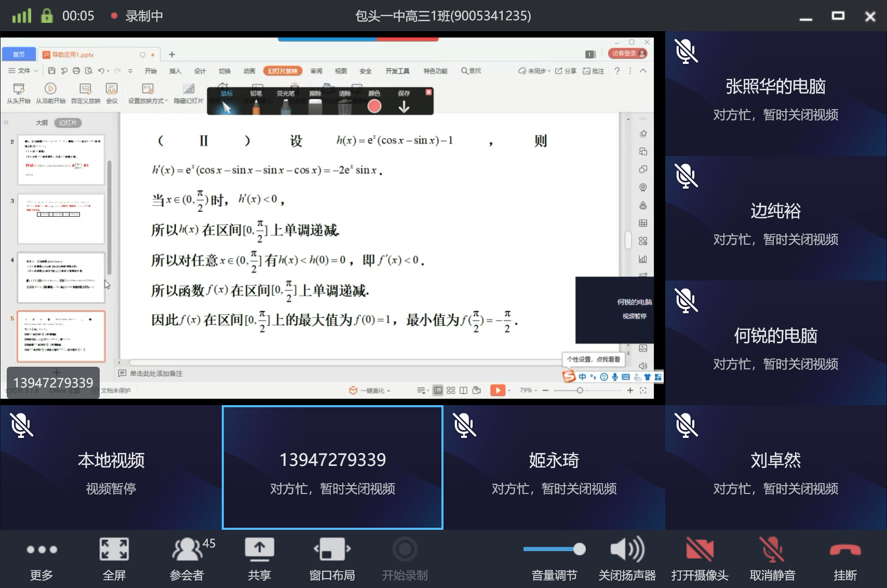
Task: Click the print icon in quick toolbar
Action: click(76, 71)
